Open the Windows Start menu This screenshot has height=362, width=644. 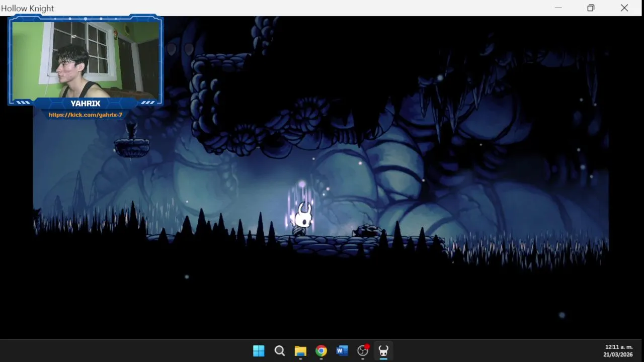tap(259, 351)
